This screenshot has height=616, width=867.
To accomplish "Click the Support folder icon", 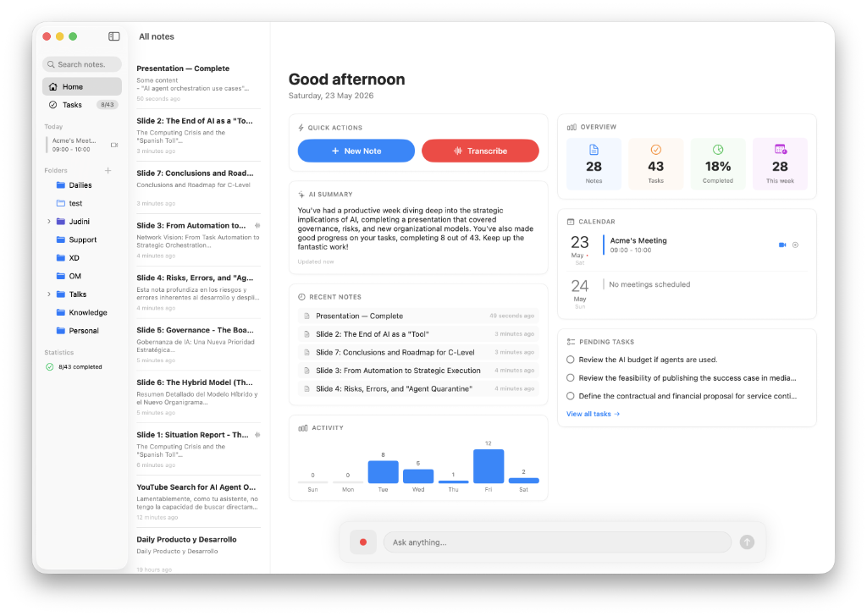I will [x=61, y=239].
